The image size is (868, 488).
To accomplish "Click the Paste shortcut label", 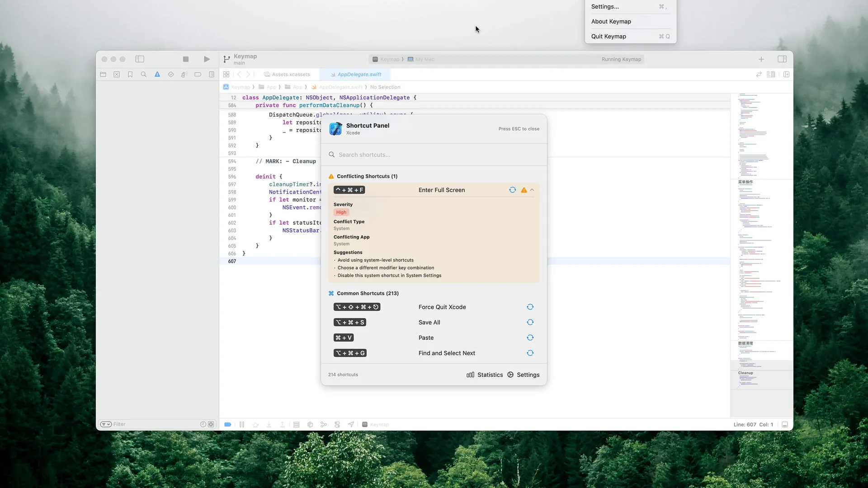I will (x=426, y=338).
